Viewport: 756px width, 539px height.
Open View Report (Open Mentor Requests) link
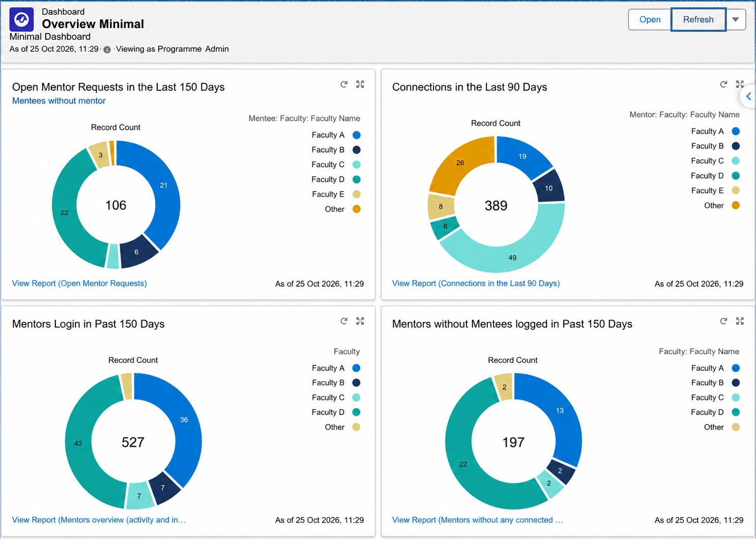click(79, 283)
